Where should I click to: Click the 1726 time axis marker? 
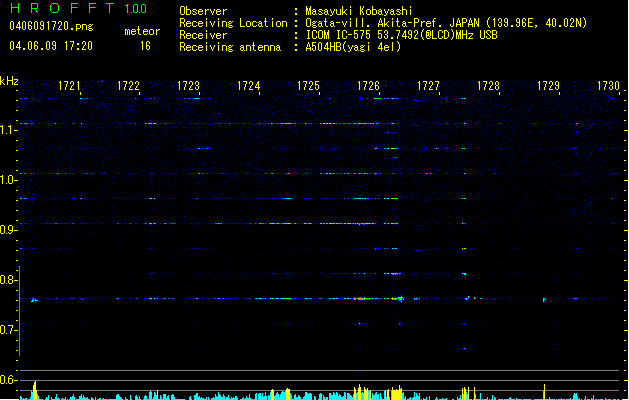pos(368,86)
